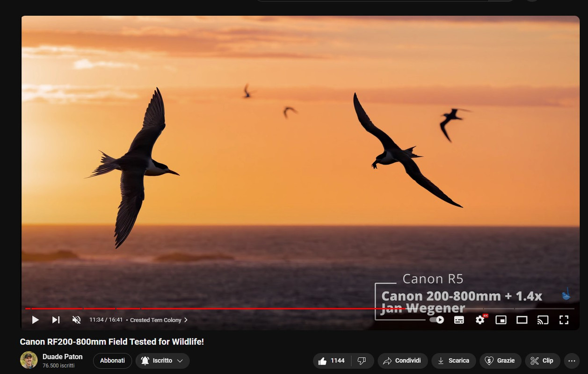Skip to the next video
Screen dimensions: 588x374
tap(56, 320)
